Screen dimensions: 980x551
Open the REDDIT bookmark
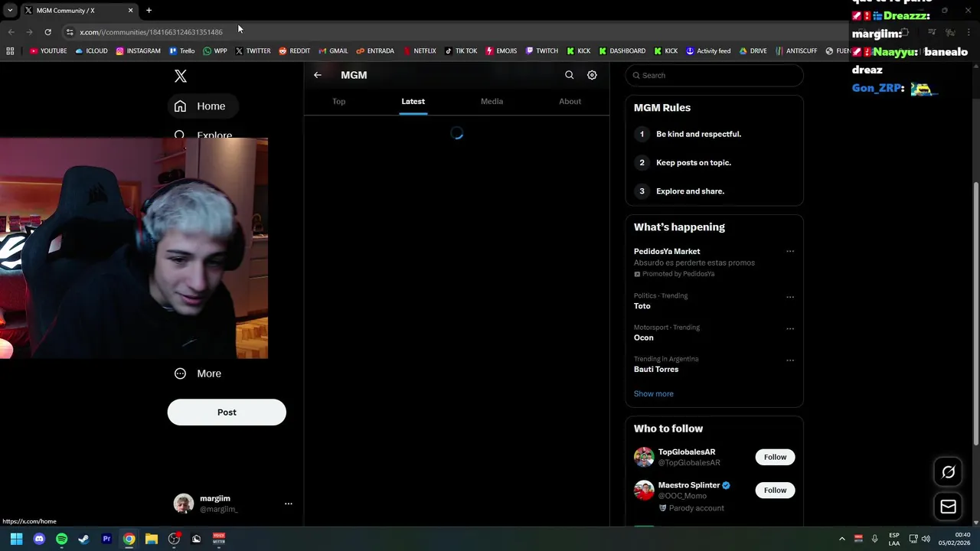[x=294, y=51]
